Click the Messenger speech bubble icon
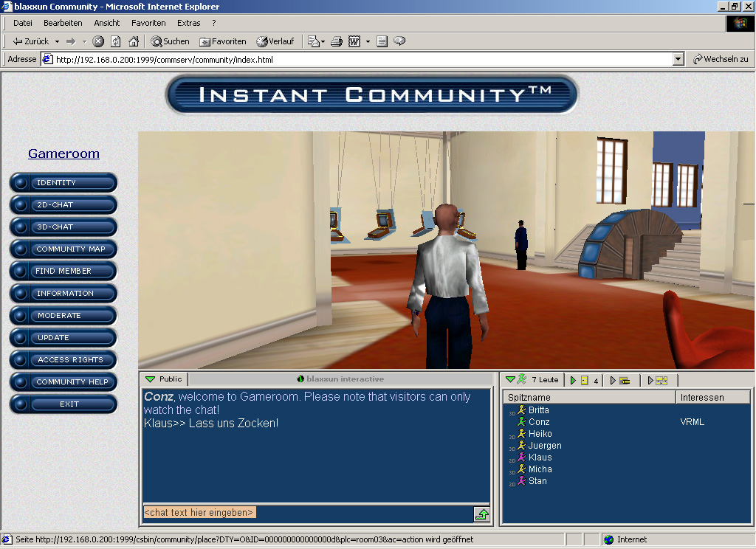 click(399, 41)
